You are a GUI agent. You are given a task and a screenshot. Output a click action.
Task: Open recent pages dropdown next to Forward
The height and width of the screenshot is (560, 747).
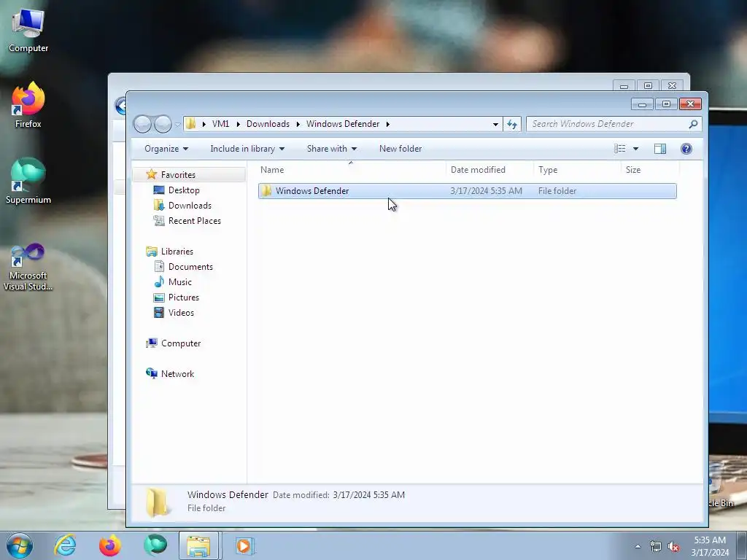[178, 124]
